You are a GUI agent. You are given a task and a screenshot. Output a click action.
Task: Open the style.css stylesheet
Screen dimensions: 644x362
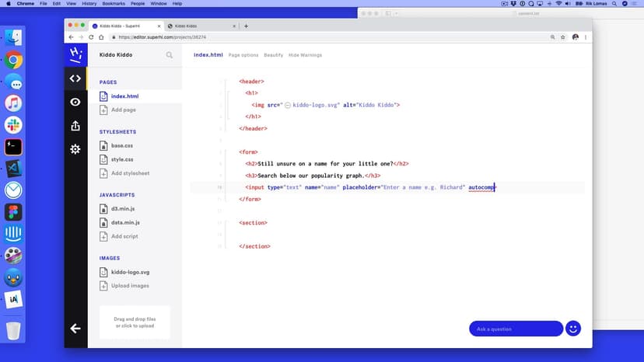pos(121,159)
